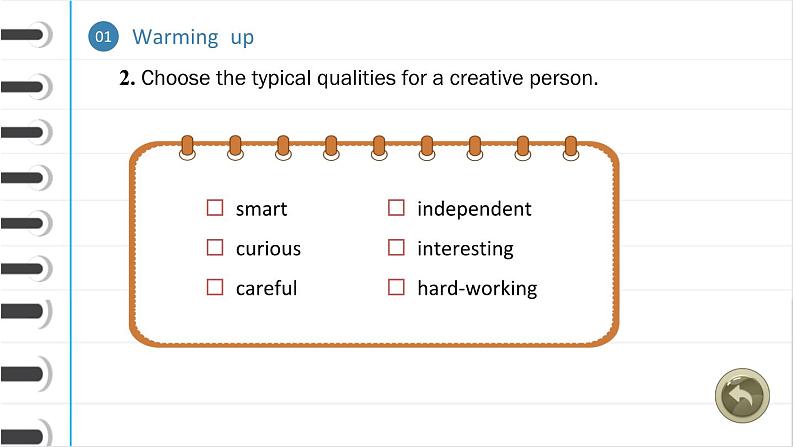The width and height of the screenshot is (794, 447).
Task: Click the word 'curious'
Action: point(268,249)
